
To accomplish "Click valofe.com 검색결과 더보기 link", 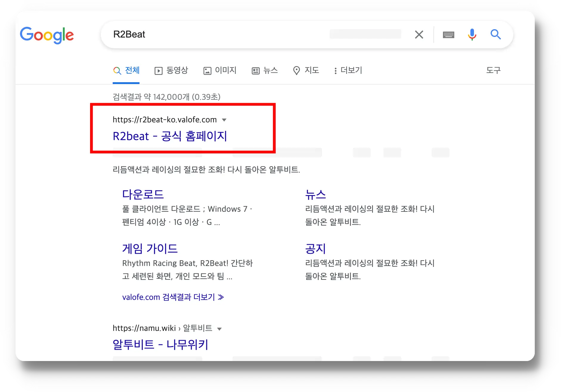I will pyautogui.click(x=173, y=297).
